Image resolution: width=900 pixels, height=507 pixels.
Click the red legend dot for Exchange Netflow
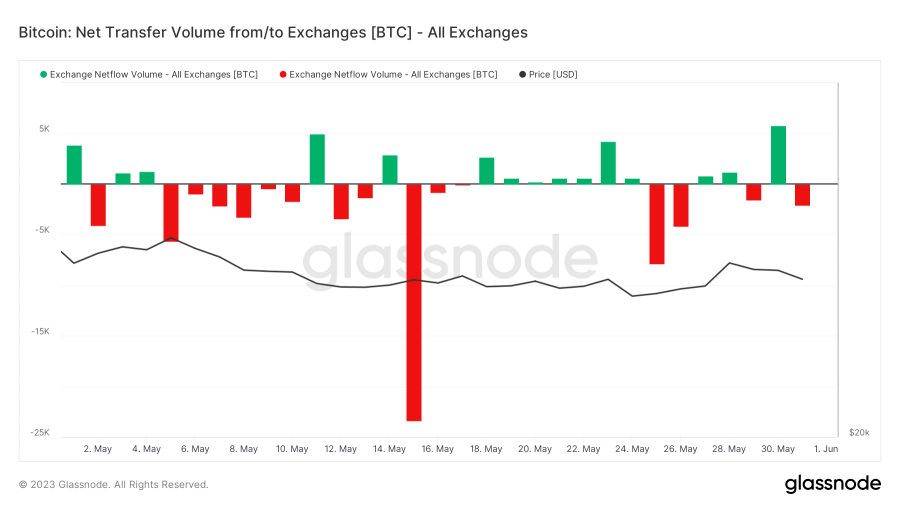point(283,75)
